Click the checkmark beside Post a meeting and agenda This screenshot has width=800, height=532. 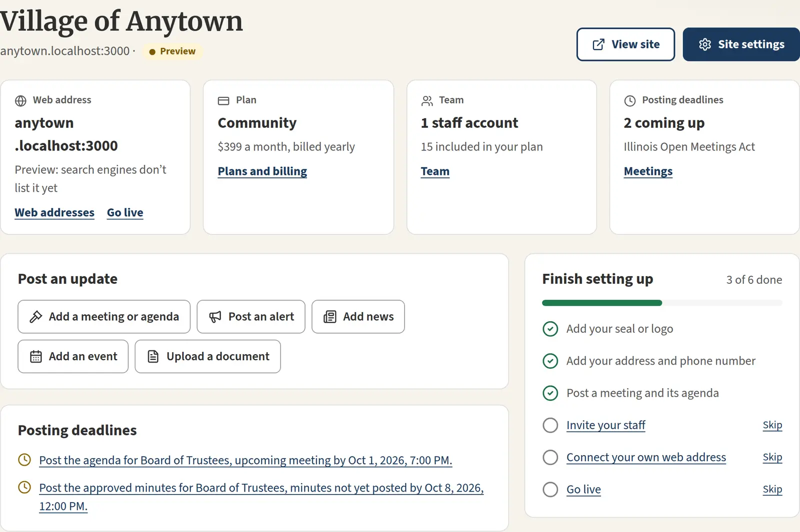point(550,393)
